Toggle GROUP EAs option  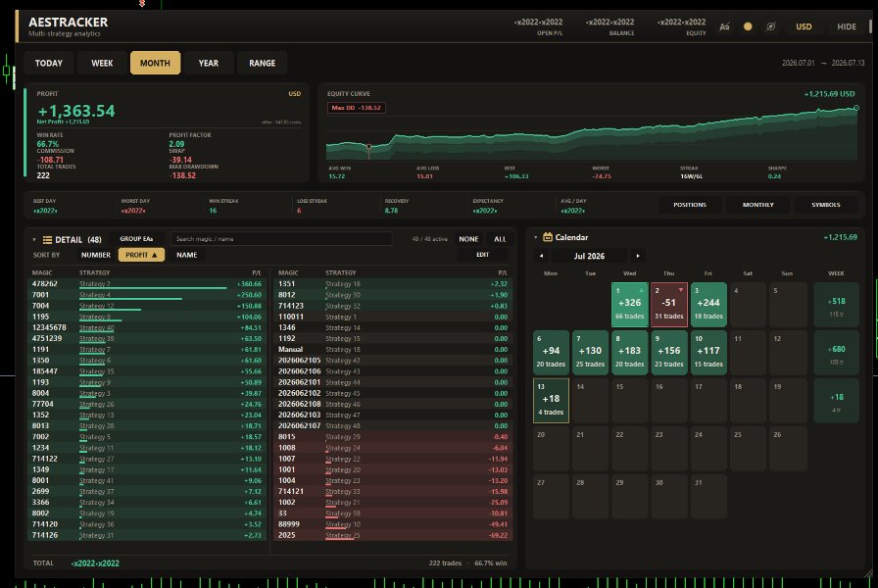click(136, 238)
